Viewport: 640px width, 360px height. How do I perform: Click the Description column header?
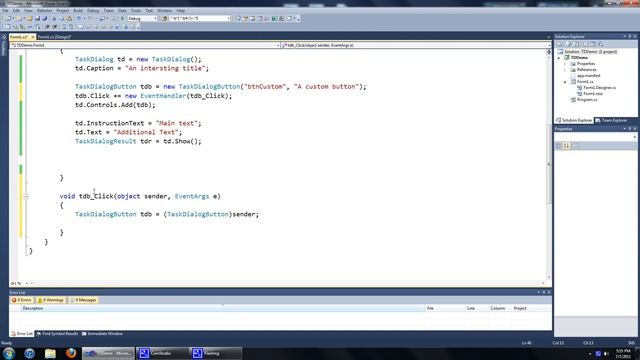click(x=222, y=309)
